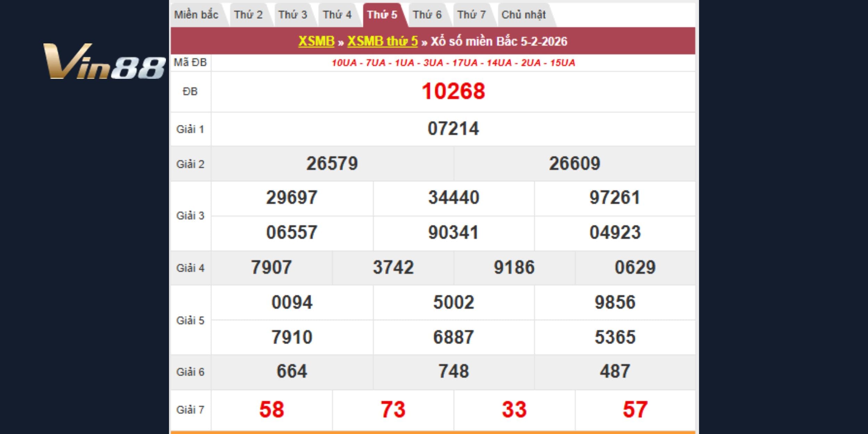Open the Miền bắc tab
The width and height of the screenshot is (868, 434).
(x=196, y=15)
